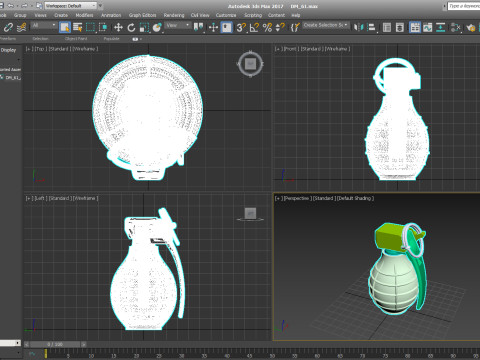Open the Material Editor

tap(455, 27)
